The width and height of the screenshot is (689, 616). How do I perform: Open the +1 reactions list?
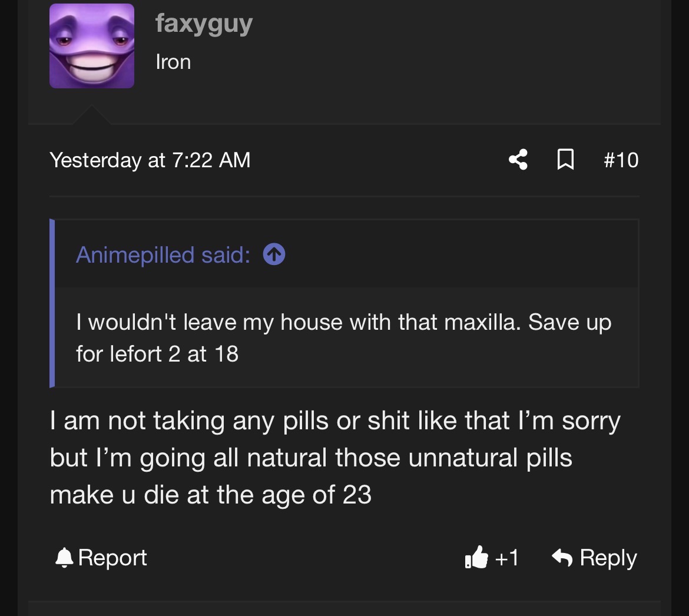click(506, 558)
